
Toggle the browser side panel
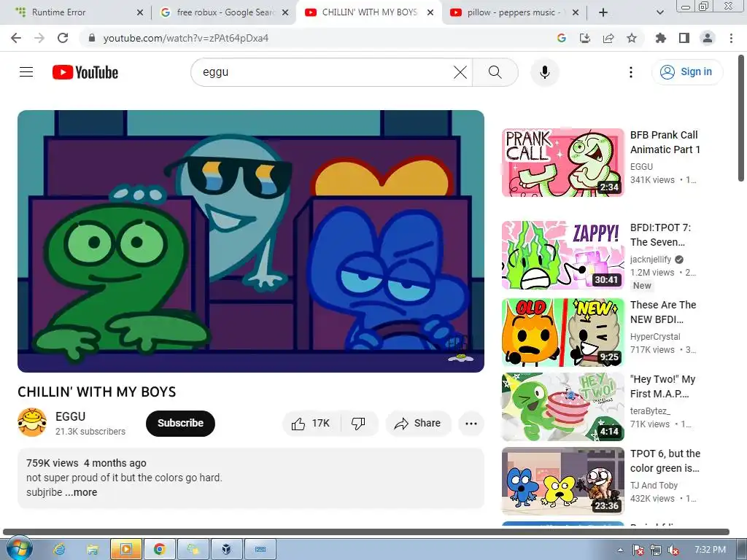tap(684, 38)
